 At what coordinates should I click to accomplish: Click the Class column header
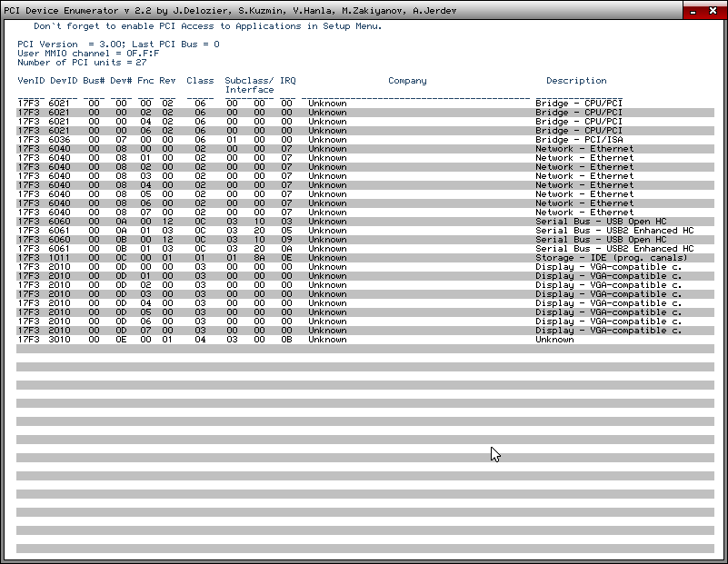coord(200,81)
